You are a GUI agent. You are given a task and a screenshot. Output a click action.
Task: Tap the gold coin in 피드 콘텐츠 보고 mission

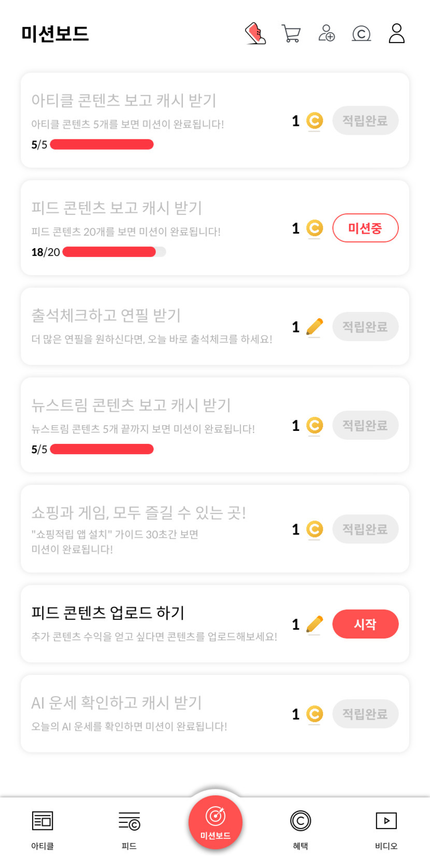point(314,228)
